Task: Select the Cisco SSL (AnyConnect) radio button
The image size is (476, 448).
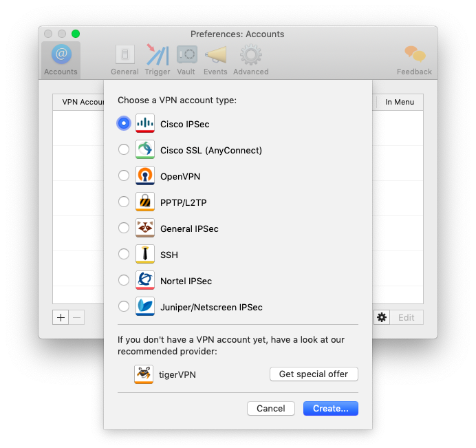Action: [x=124, y=149]
